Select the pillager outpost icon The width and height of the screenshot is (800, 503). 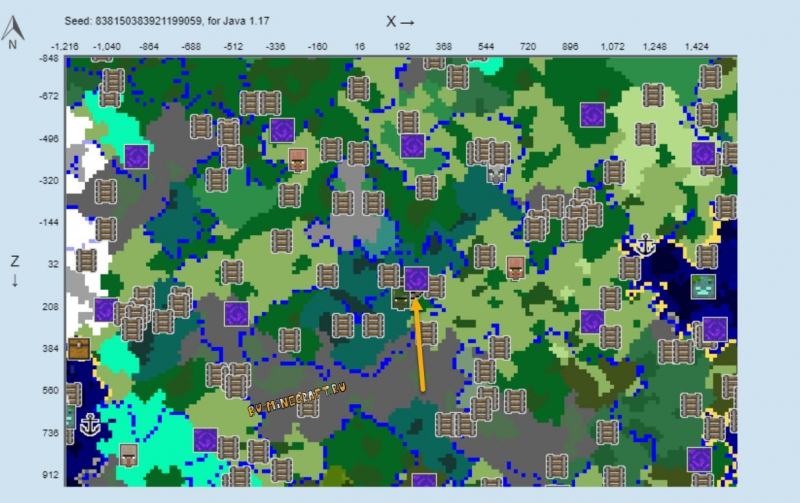click(x=496, y=174)
